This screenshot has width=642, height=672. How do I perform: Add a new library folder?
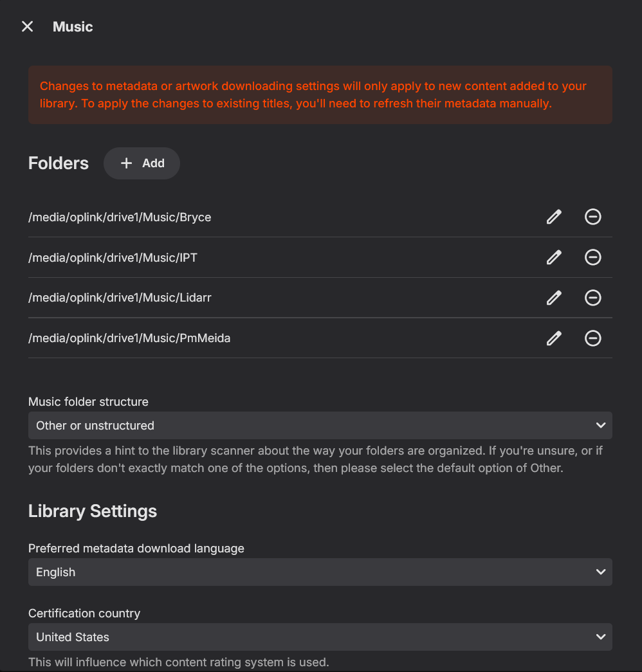pyautogui.click(x=142, y=163)
